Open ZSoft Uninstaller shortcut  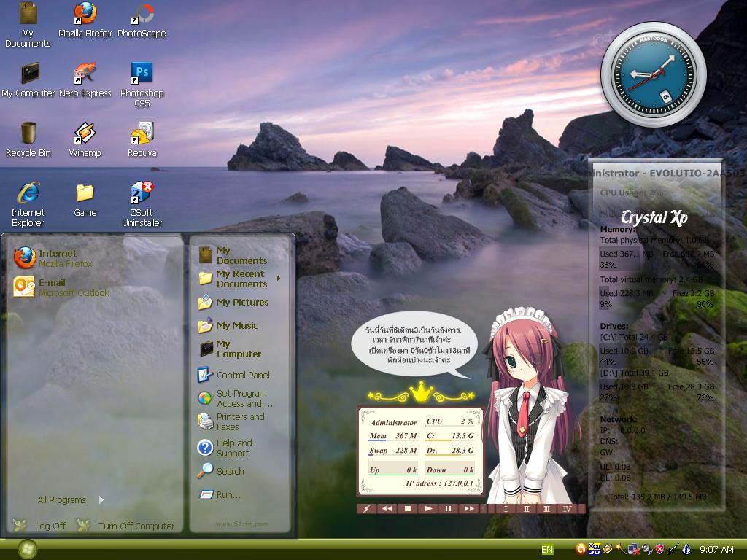click(x=142, y=204)
